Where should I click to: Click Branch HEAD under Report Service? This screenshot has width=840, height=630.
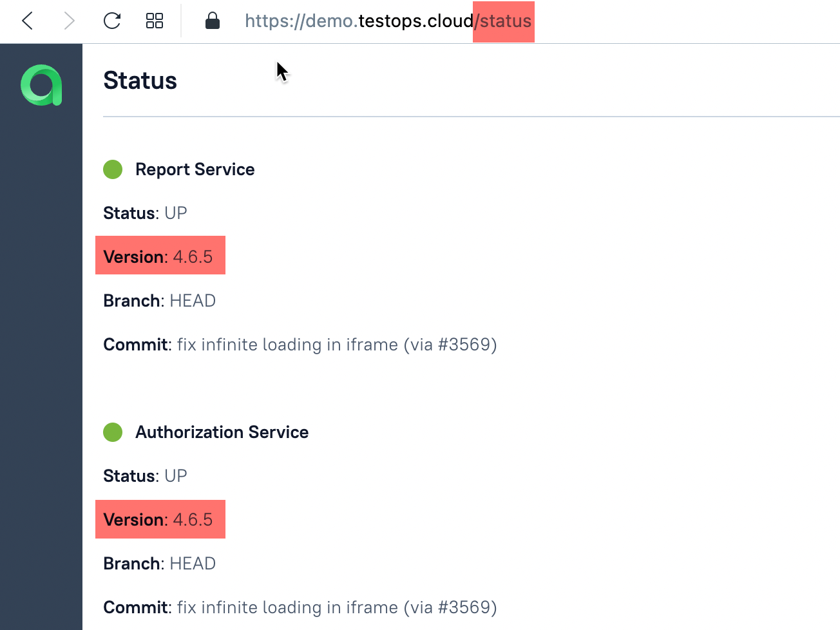coord(159,301)
